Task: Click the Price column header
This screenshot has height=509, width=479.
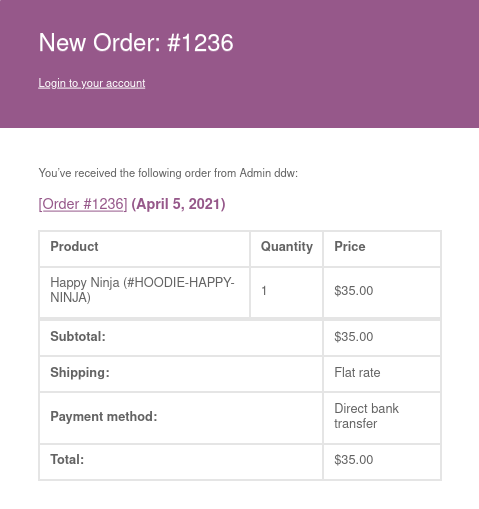Action: tap(350, 247)
